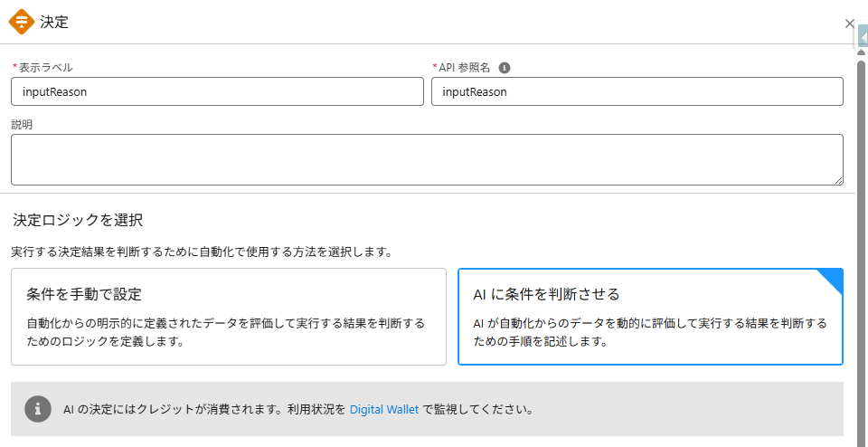Click the 説明 field label
Image resolution: width=868 pixels, height=447 pixels.
[22, 125]
